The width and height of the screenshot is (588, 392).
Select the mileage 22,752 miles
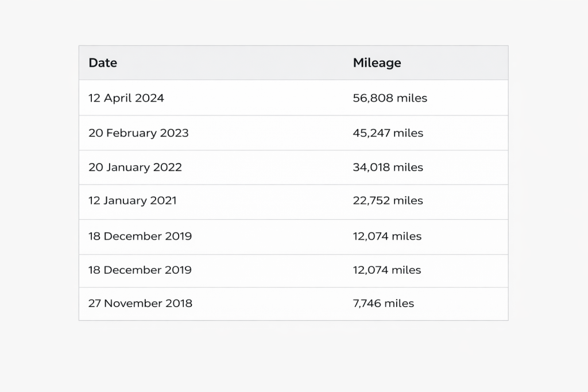[x=389, y=201]
